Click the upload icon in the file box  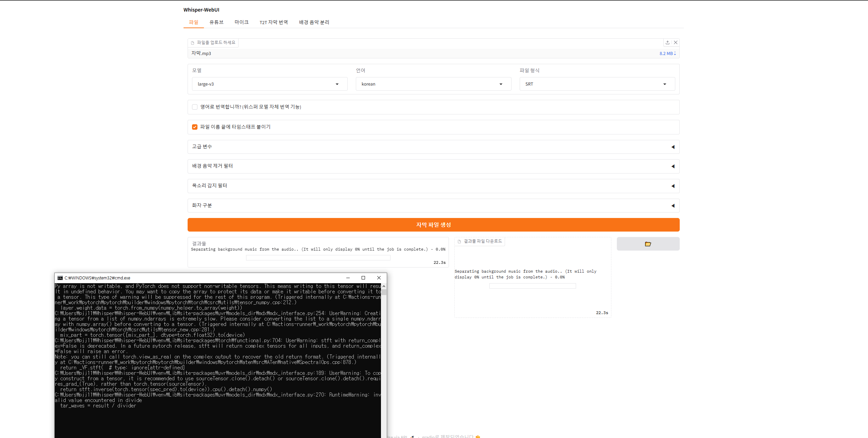[667, 42]
